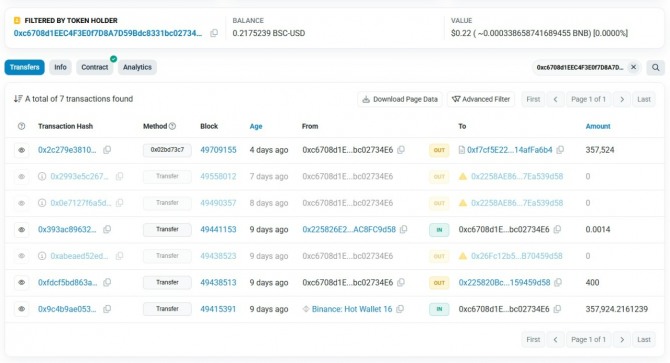670x363 pixels.
Task: Toggle eye preview for transaction 0x2c279e3810
Action: click(21, 150)
